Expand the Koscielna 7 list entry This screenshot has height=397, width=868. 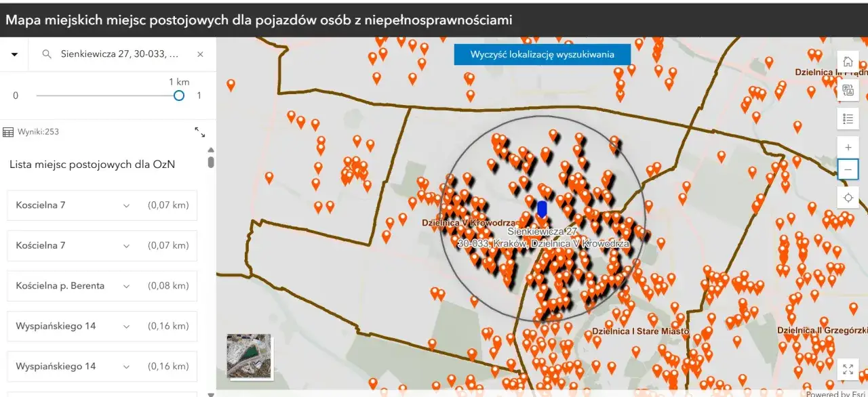tap(126, 205)
